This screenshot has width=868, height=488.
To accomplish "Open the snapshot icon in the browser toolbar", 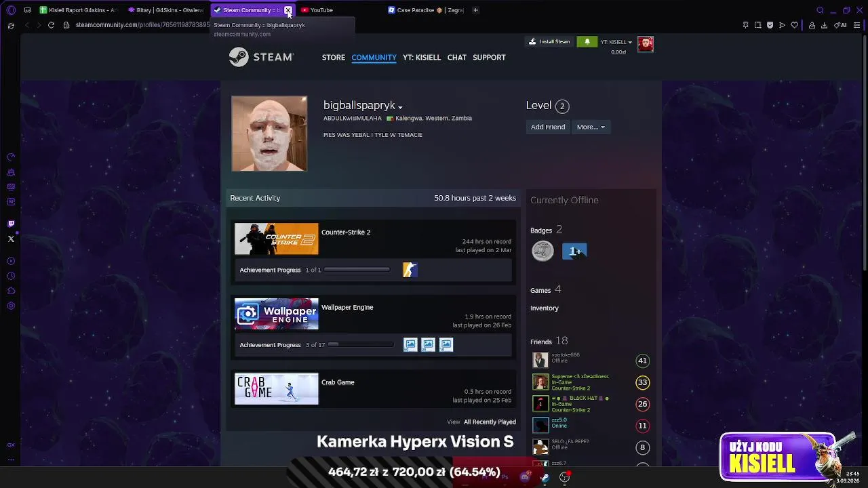I will tap(757, 25).
